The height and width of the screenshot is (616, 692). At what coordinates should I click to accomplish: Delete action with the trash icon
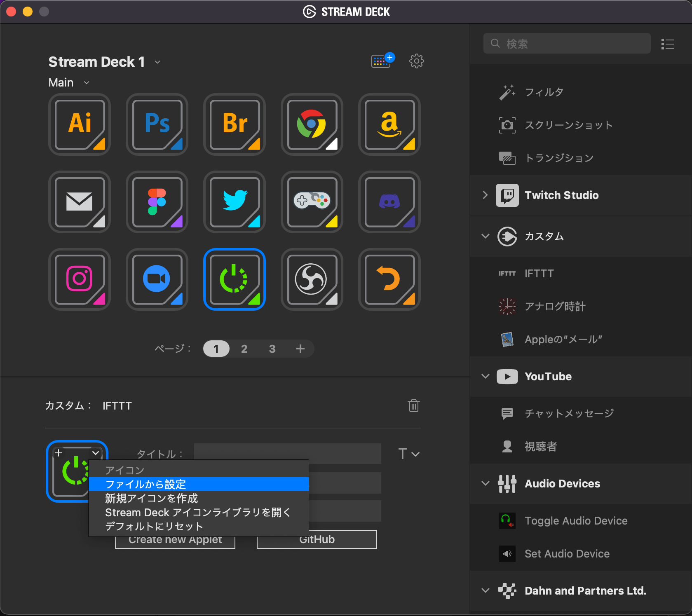(414, 405)
